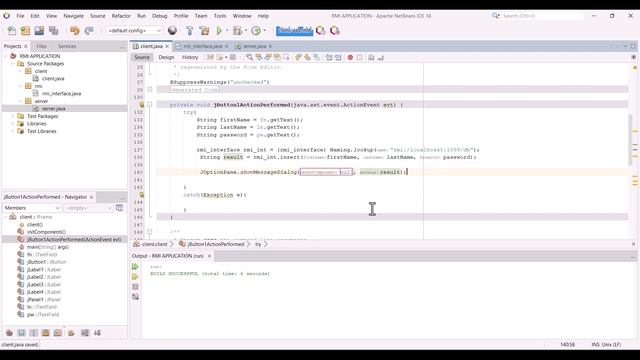Click the stop icon in Output panel sidebar
Image resolution: width=640 pixels, height=360 pixels.
[x=135, y=287]
